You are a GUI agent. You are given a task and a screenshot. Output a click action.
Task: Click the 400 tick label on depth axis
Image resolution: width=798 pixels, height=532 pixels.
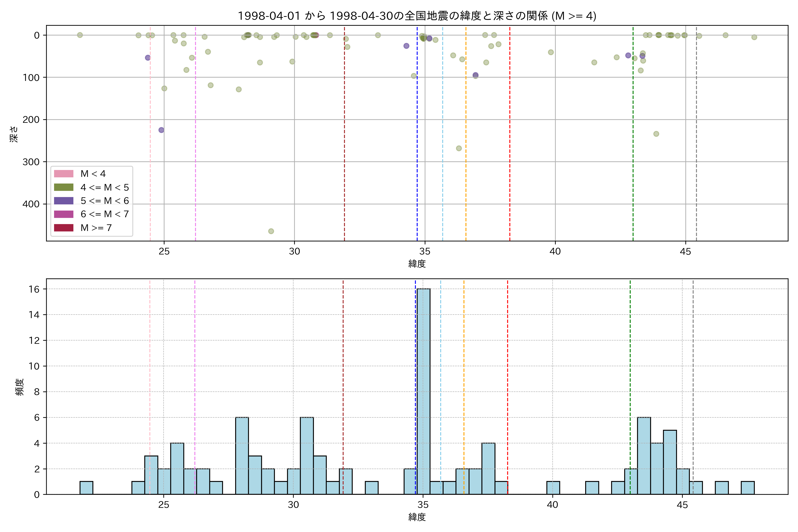pos(31,204)
